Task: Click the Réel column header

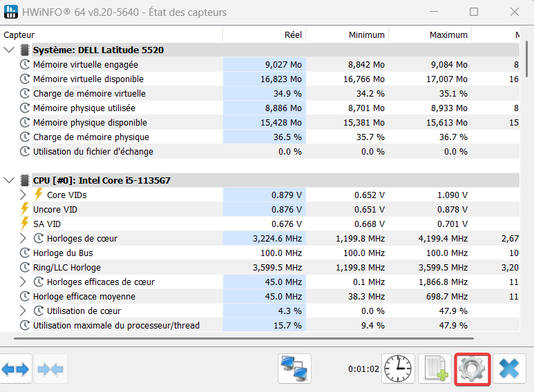Action: coord(265,35)
